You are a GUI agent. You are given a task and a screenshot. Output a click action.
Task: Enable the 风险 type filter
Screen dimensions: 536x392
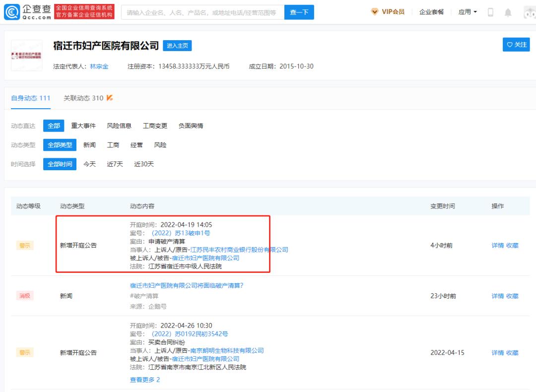160,144
